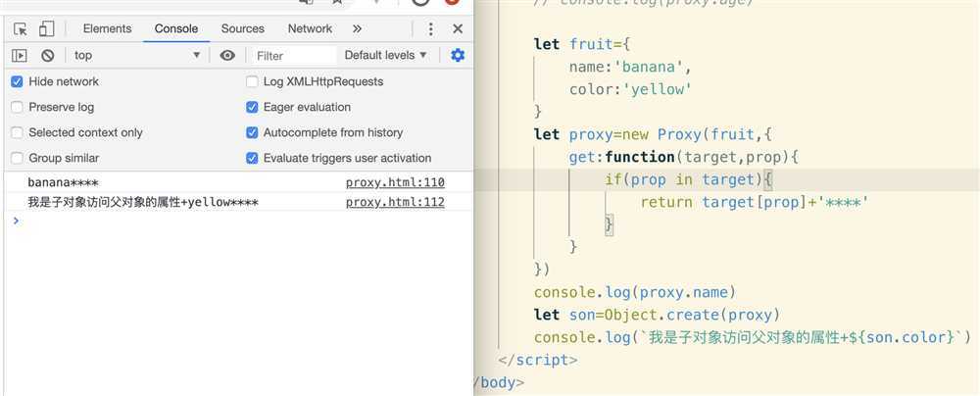Show the console sidebar icon
This screenshot has height=396, width=980.
(20, 56)
